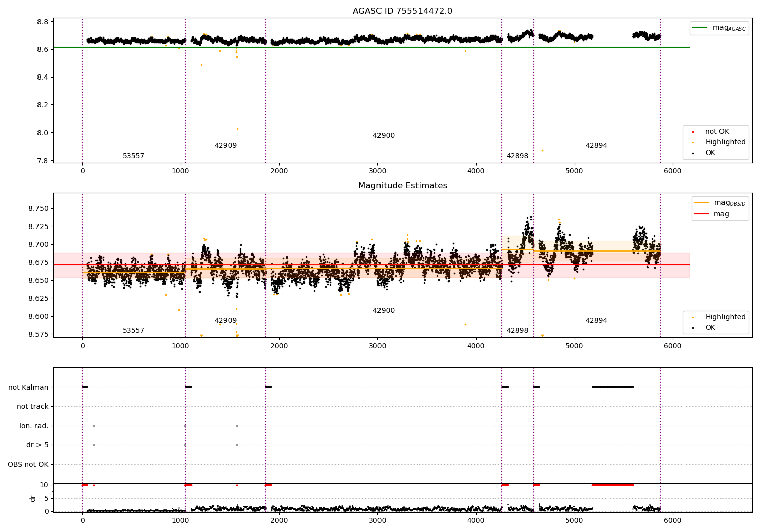
Task: Select OBSID label '42894' in the top plot
Action: click(x=596, y=146)
